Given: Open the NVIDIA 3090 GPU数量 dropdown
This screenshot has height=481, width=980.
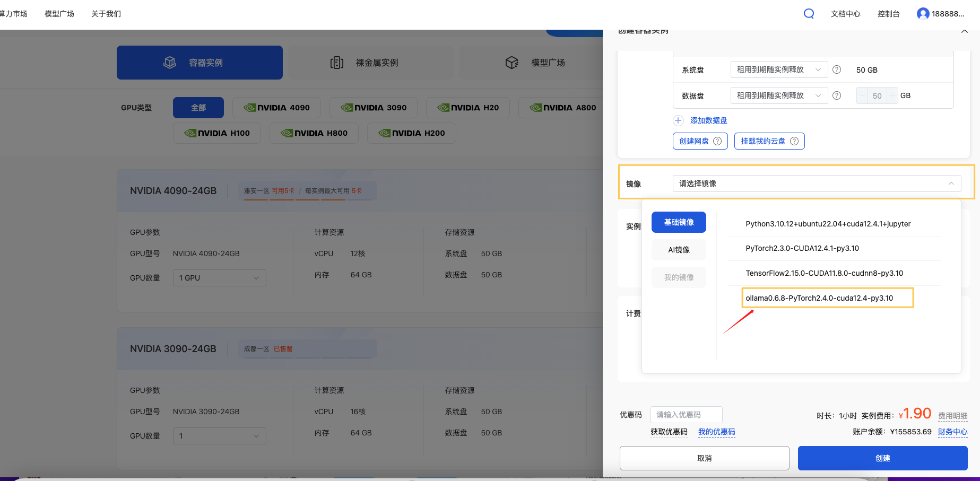Looking at the screenshot, I should tap(220, 436).
